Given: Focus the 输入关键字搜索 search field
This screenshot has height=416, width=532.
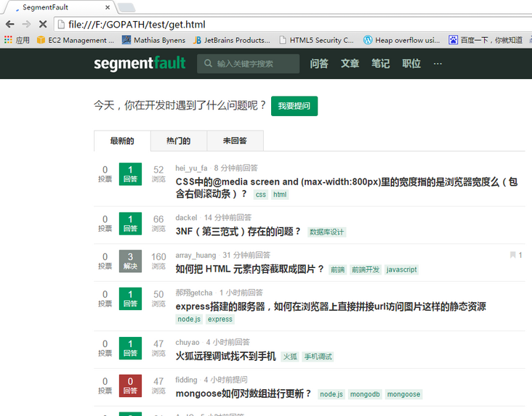Looking at the screenshot, I should pos(249,63).
